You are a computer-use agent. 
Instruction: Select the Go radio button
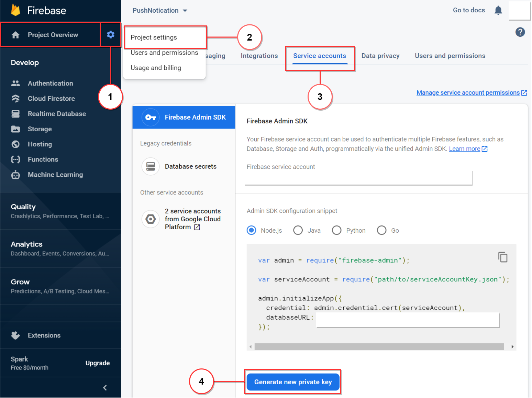(x=381, y=230)
